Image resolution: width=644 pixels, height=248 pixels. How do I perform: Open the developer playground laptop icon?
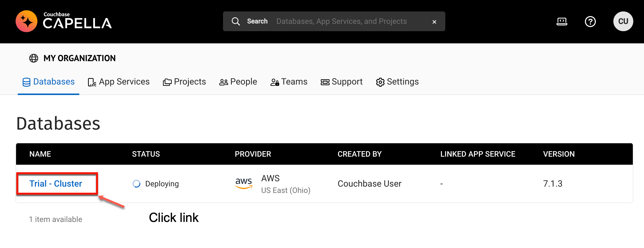562,21
